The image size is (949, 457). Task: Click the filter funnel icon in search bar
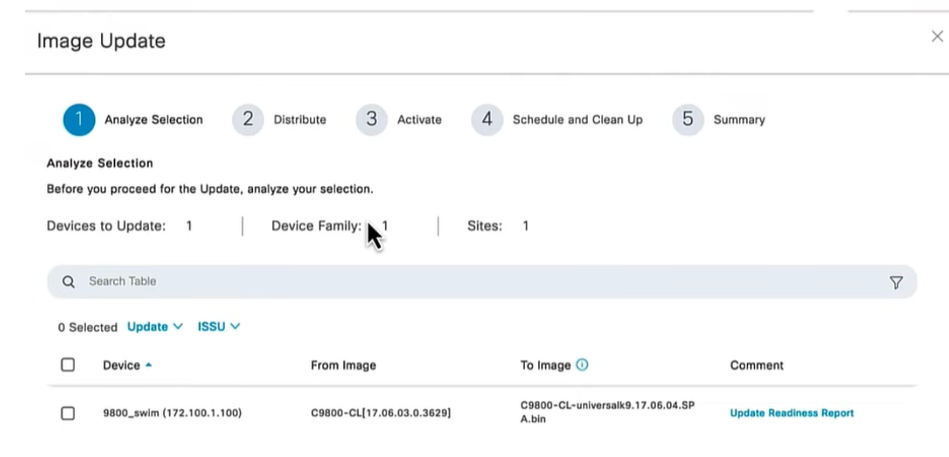[x=896, y=282]
